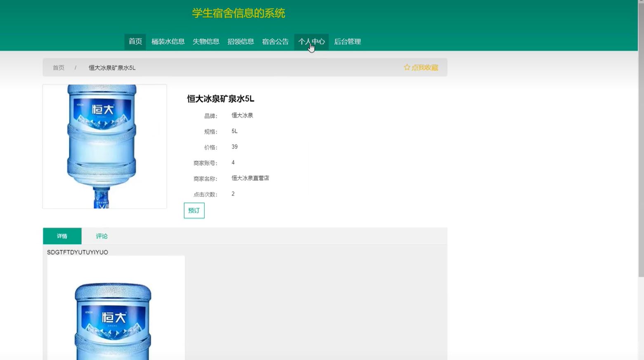Click the brand value 恒大冰泉

242,115
